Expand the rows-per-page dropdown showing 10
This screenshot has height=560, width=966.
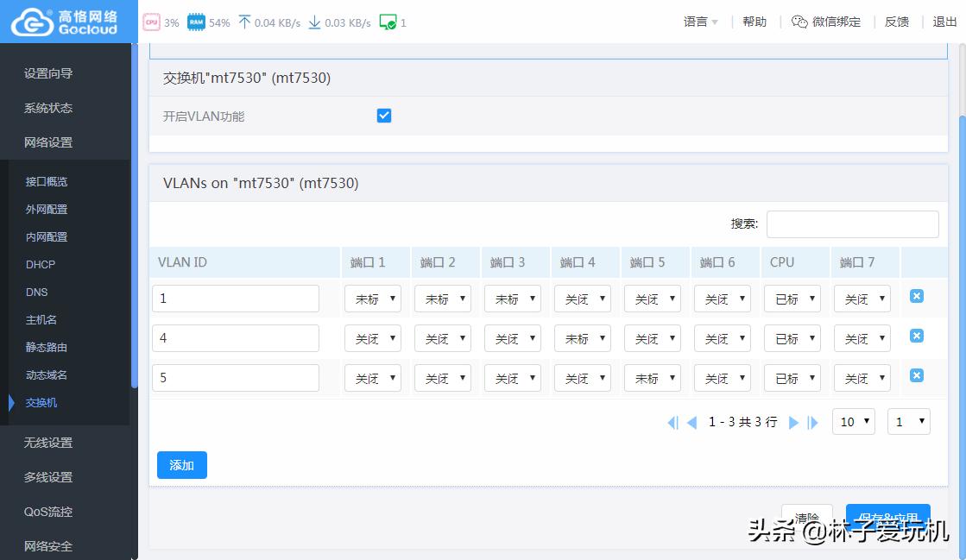tap(853, 422)
